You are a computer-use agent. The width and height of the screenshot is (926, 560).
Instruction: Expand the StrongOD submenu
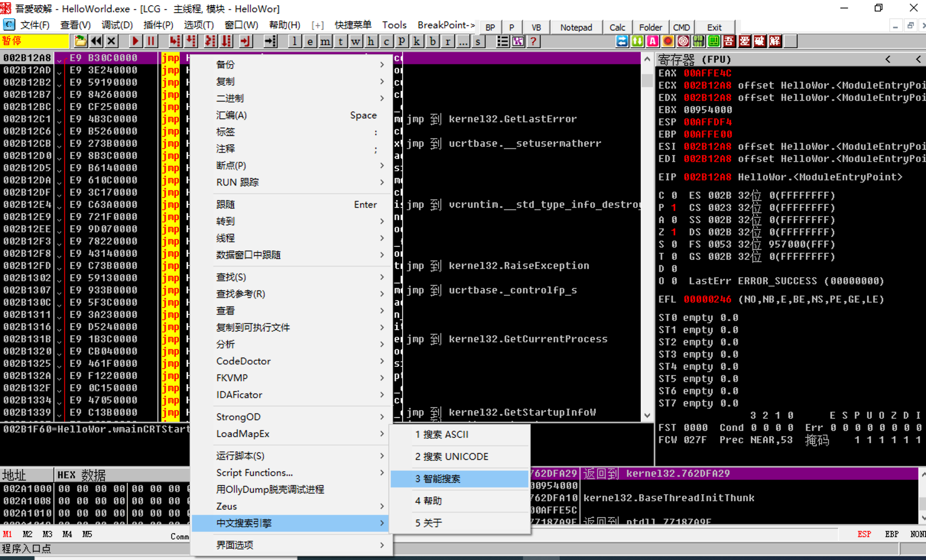(x=291, y=417)
